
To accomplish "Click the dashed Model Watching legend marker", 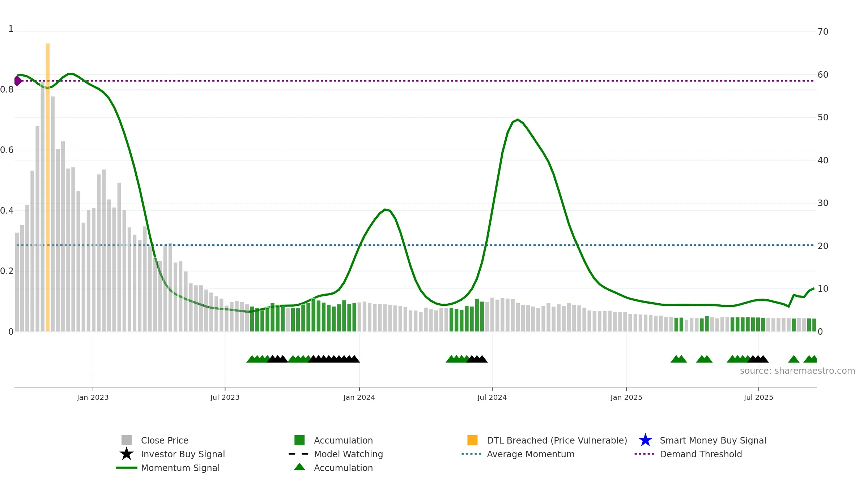I will [x=299, y=454].
